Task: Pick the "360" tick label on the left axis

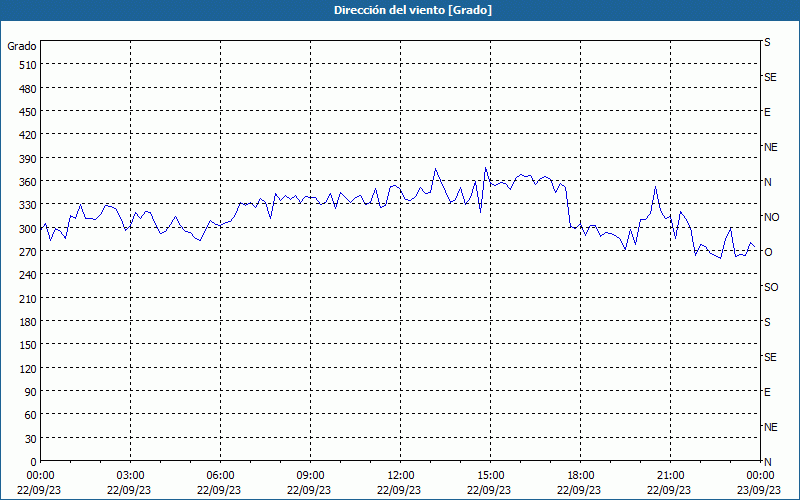Action: tap(28, 182)
